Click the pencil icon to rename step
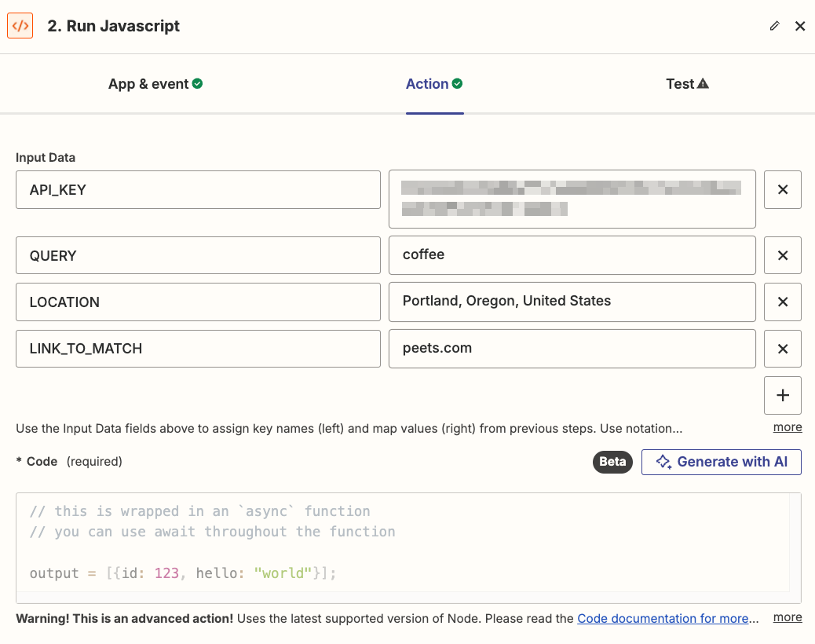This screenshot has height=644, width=815. click(775, 26)
